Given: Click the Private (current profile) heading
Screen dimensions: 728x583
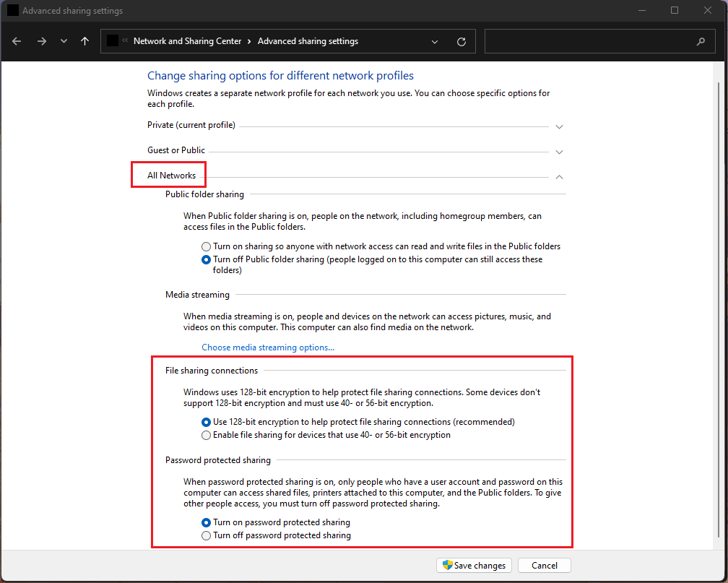Looking at the screenshot, I should tap(191, 125).
